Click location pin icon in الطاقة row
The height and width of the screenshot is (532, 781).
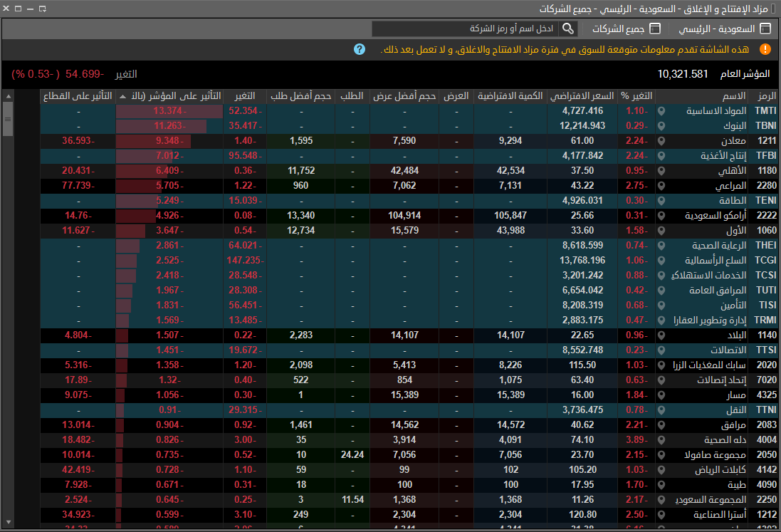pos(661,201)
